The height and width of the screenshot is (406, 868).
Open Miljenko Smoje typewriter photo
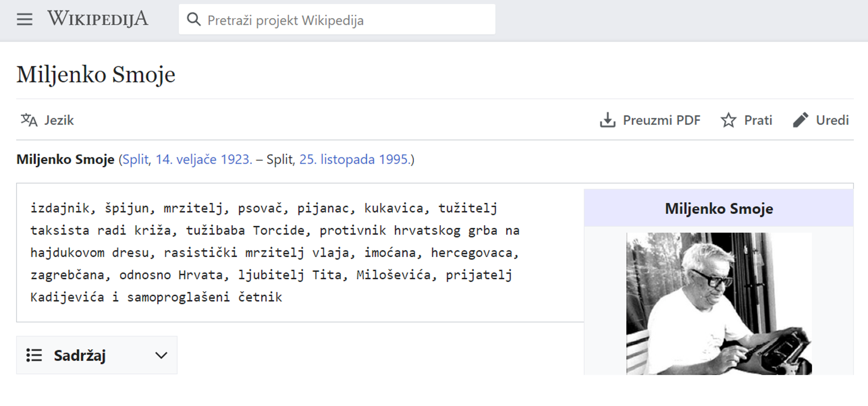[x=719, y=303]
